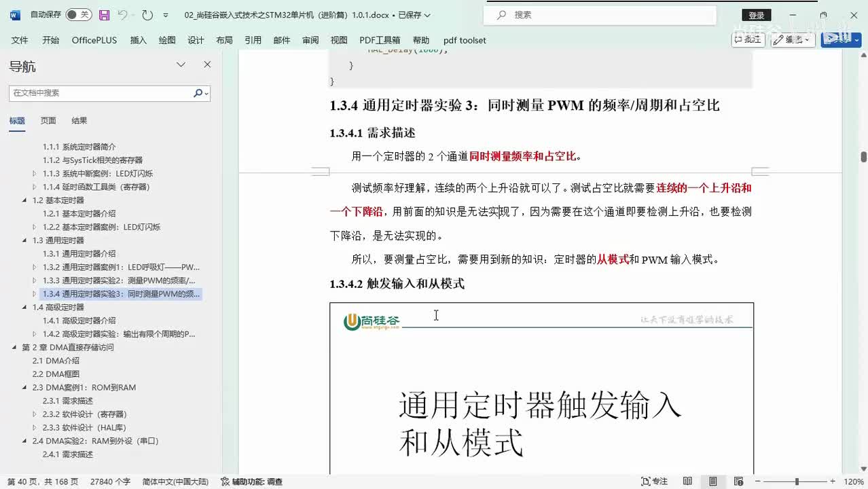868x489 pixels.
Task: Open the PDF工具箱 ribbon tab
Action: click(x=380, y=40)
